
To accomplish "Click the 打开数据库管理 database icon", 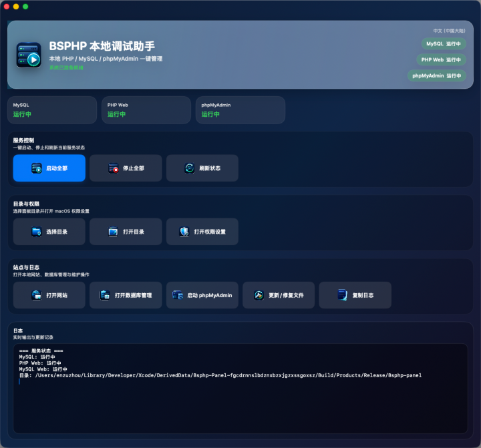I will pyautogui.click(x=105, y=295).
